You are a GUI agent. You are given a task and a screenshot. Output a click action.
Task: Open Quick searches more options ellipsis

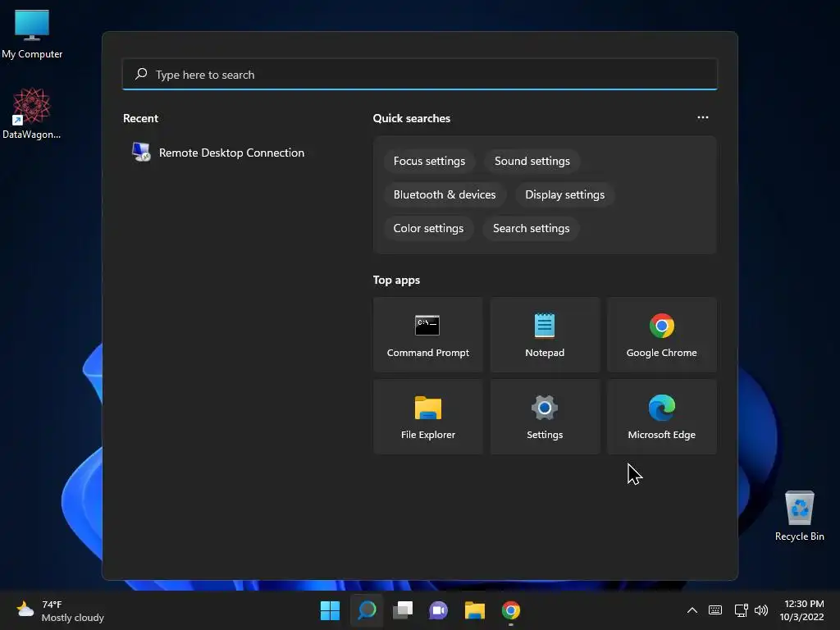703,117
